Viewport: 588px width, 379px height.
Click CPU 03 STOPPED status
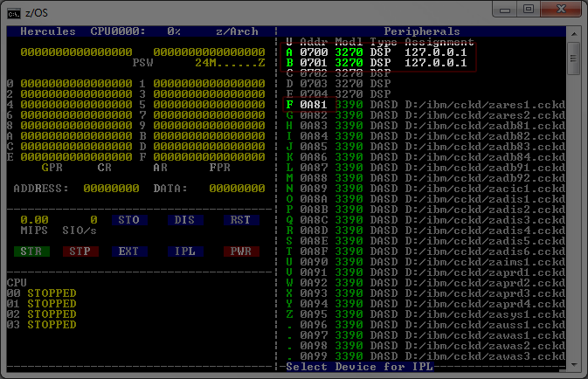(42, 325)
